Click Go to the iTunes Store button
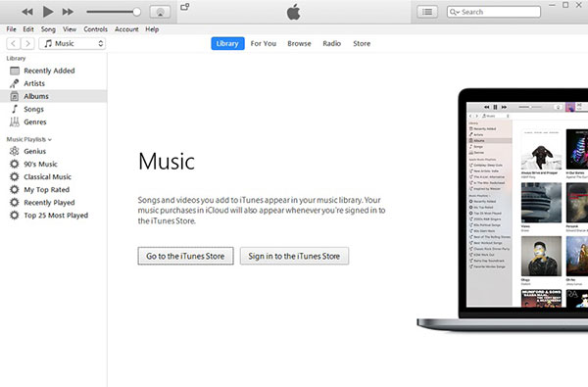 (x=185, y=256)
